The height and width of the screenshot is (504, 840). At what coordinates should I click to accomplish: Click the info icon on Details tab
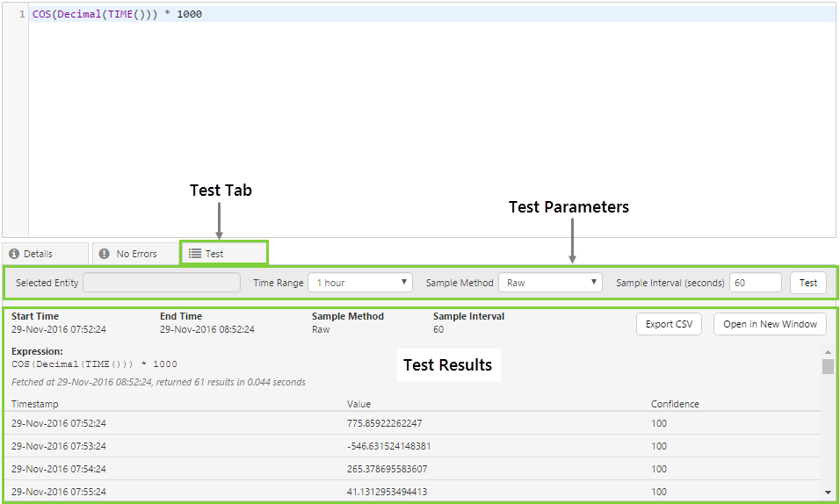pyautogui.click(x=15, y=254)
